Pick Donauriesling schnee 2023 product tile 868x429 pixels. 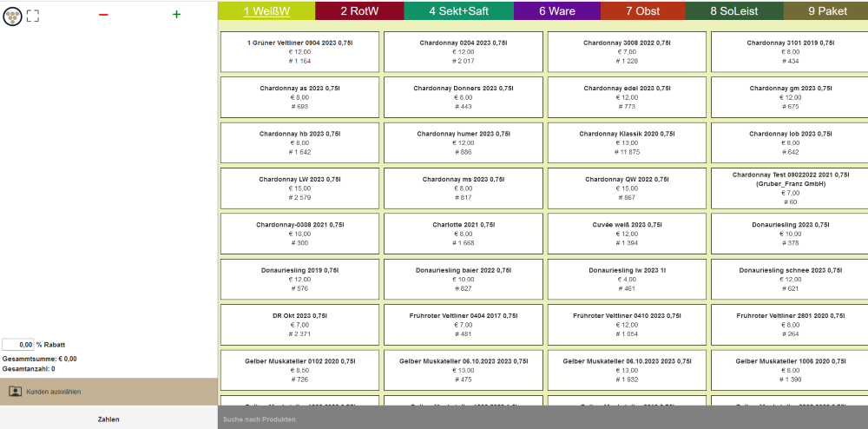789,279
